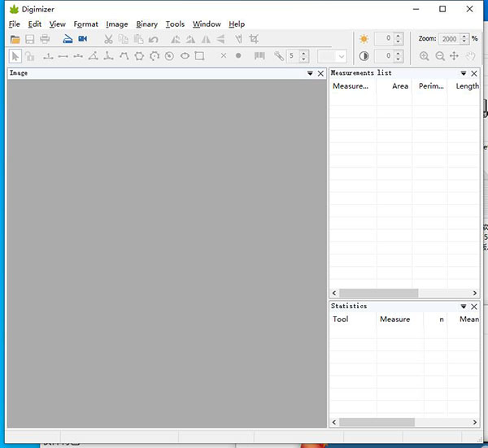Increase the Zoom percentage with up arrow
This screenshot has height=448, width=488.
(x=464, y=36)
